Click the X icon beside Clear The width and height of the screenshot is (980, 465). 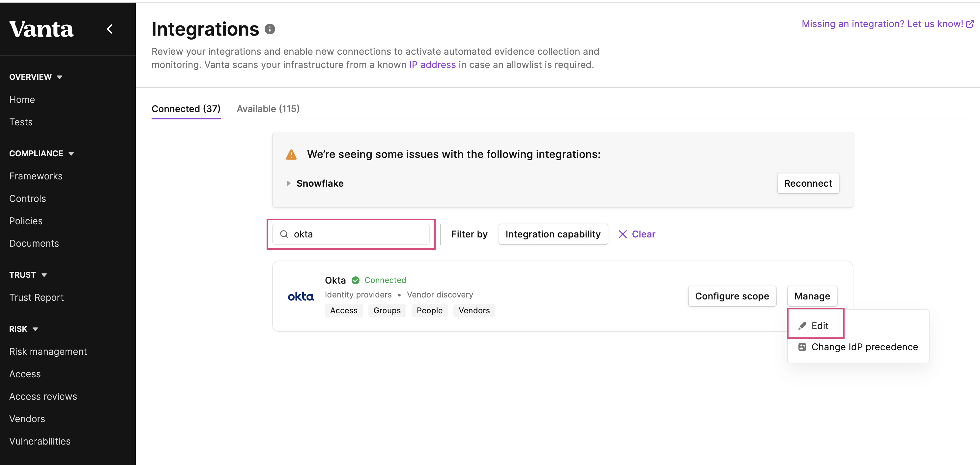[622, 234]
